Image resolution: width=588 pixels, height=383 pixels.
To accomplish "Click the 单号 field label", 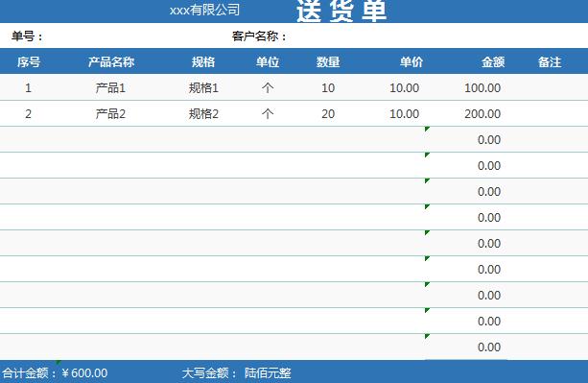I will click(27, 36).
